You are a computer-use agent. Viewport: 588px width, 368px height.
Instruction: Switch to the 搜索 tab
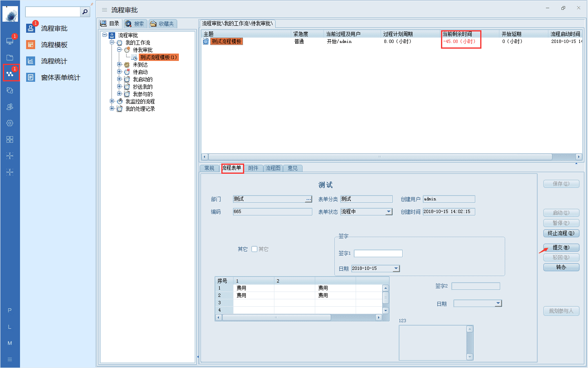point(135,24)
